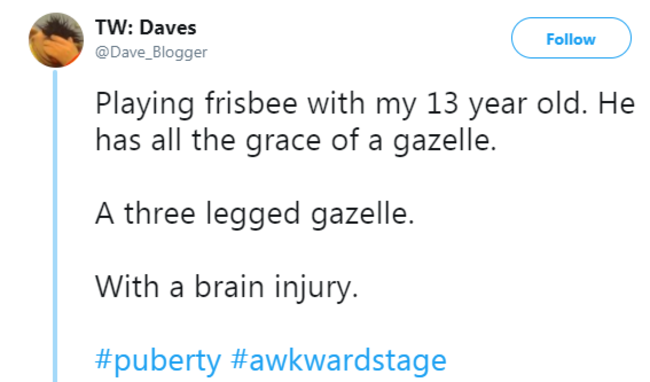Open the TW: Daves profile avatar
This screenshot has height=382, width=650.
click(x=56, y=40)
